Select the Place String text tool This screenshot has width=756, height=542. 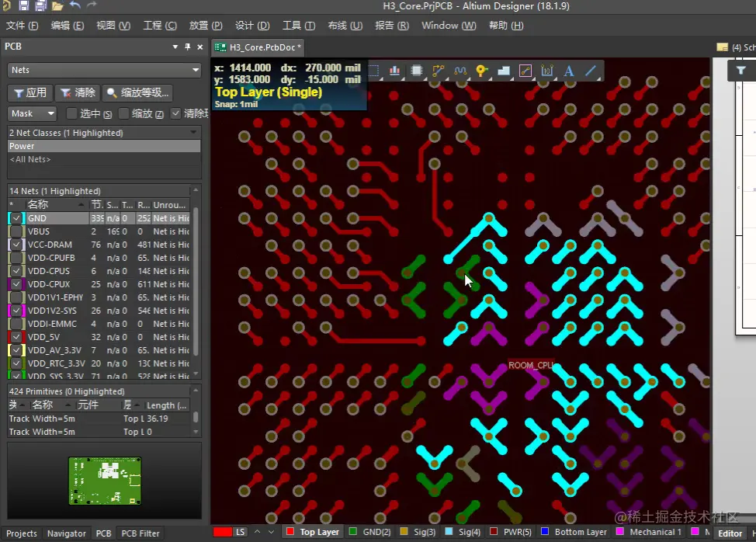point(569,71)
